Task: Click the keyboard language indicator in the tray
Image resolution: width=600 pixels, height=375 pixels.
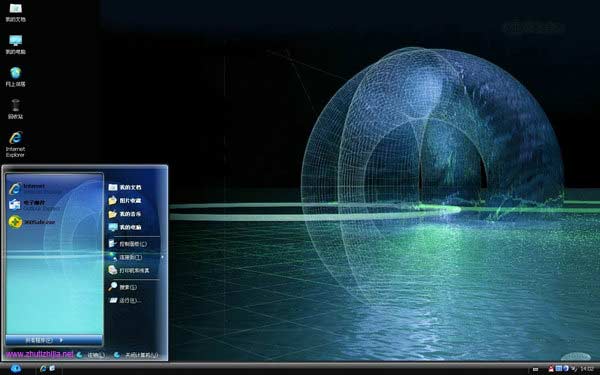Action: pos(535,369)
